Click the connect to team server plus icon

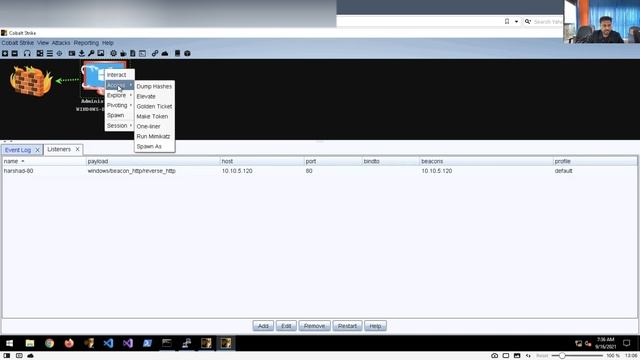pyautogui.click(x=5, y=53)
